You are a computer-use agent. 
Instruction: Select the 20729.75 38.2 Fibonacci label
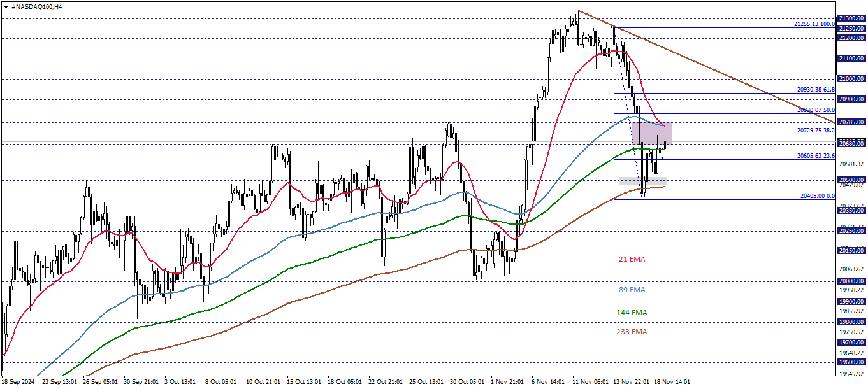pos(816,130)
